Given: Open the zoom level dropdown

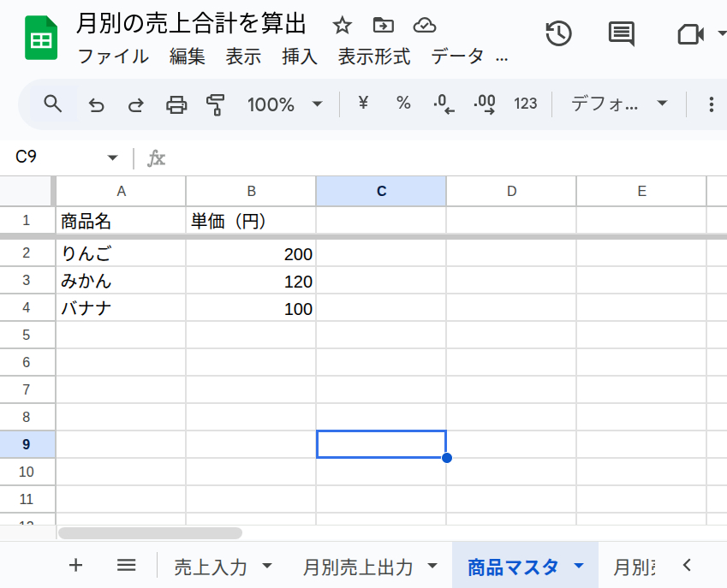Looking at the screenshot, I should (285, 104).
